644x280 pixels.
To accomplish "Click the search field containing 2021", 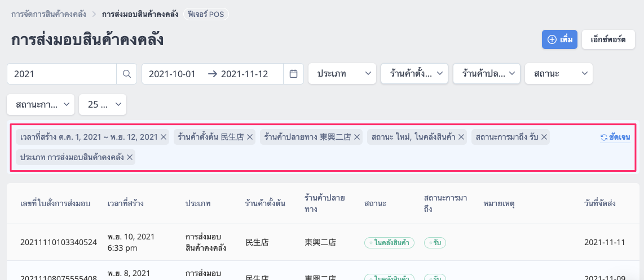I will tap(62, 74).
